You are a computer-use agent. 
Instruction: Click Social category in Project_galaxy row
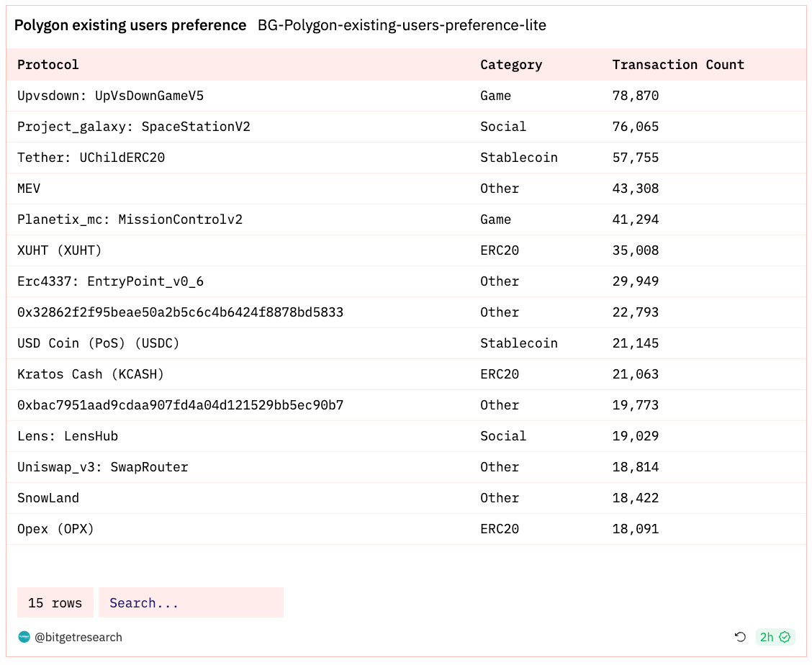[x=503, y=127]
